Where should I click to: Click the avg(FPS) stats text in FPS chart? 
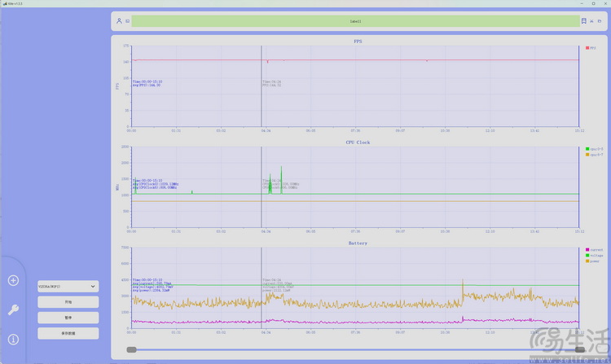(147, 85)
